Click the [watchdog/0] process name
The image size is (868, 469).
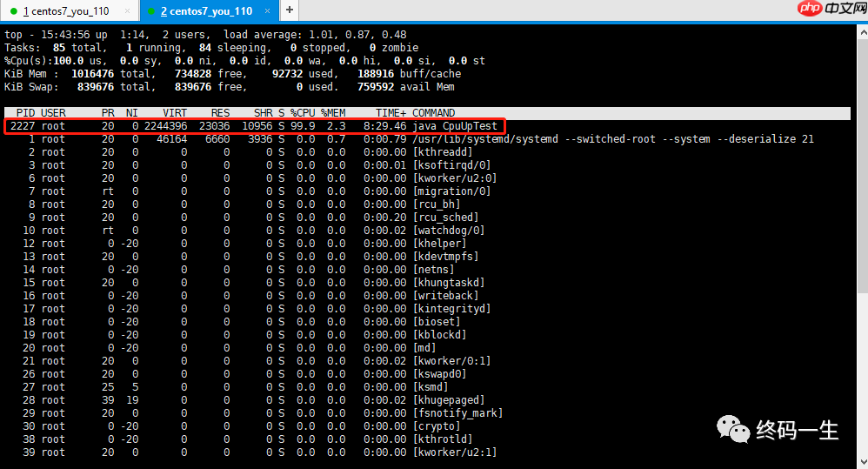point(449,231)
